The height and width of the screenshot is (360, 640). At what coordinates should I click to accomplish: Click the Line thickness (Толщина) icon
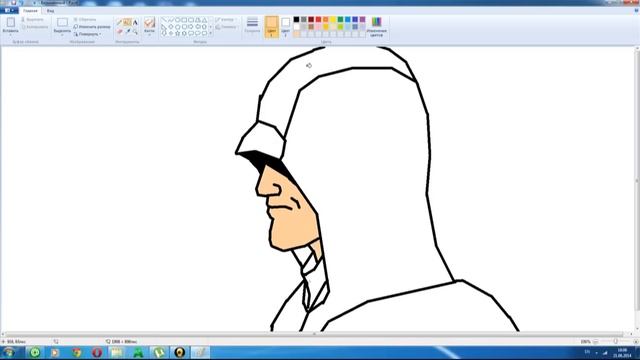(x=252, y=22)
